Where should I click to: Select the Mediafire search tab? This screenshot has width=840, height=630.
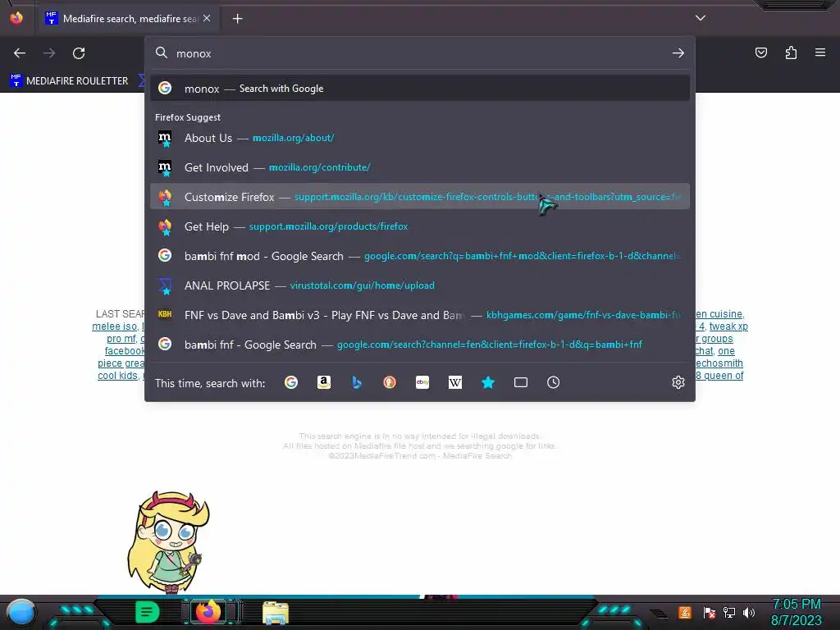128,19
